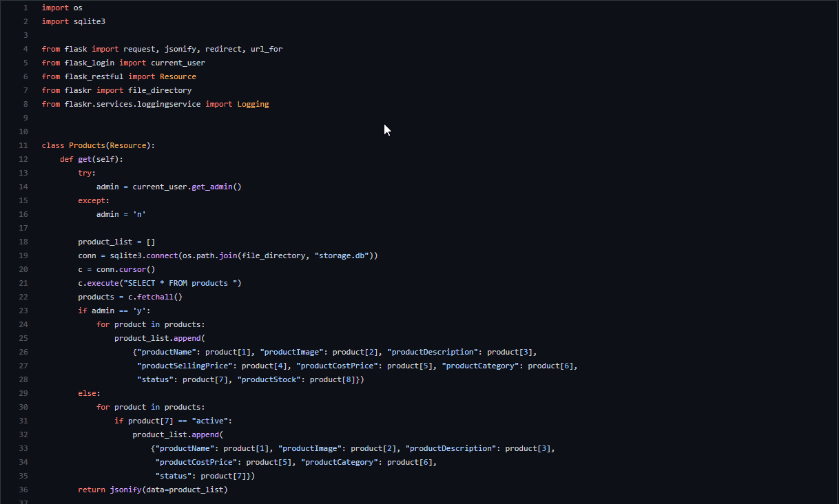Click 'jsonify(data=product_list)' return statement

[169, 490]
